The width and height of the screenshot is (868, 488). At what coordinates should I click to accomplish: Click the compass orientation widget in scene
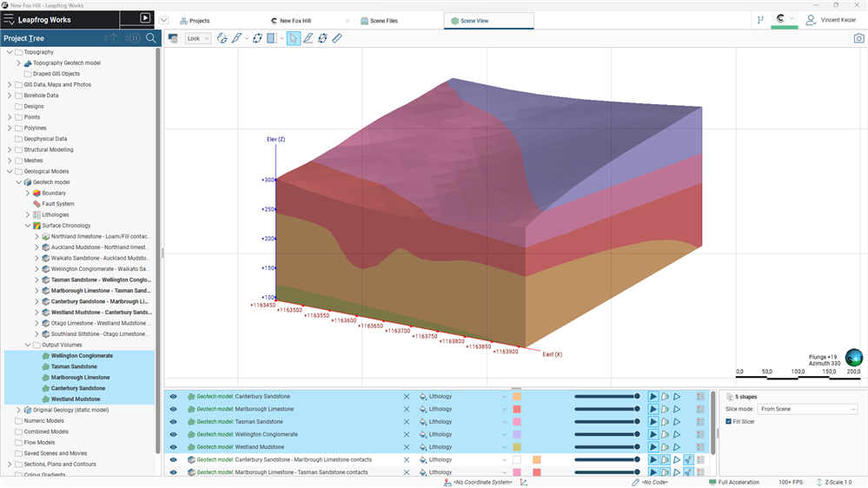(854, 358)
